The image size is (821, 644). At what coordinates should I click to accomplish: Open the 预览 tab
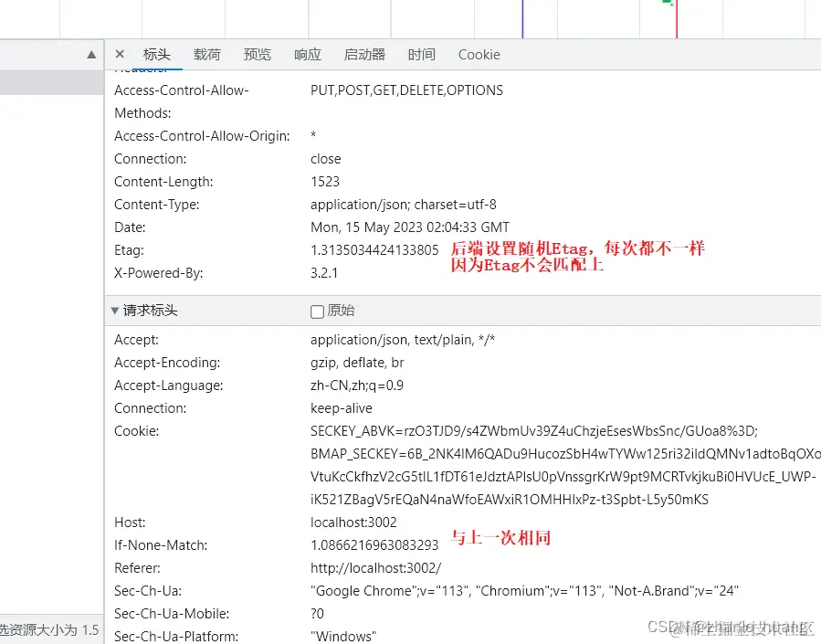257,55
